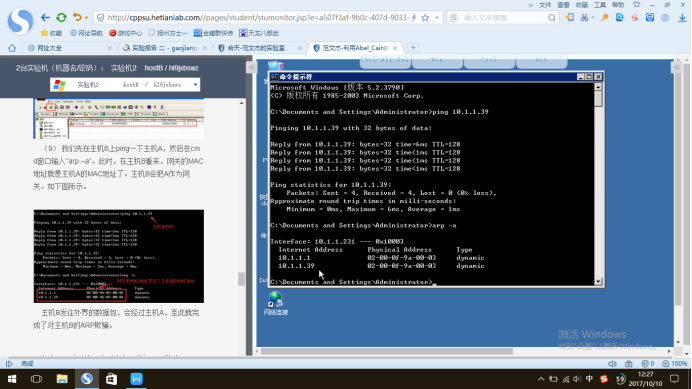Open the 工具 menu

pos(600,5)
